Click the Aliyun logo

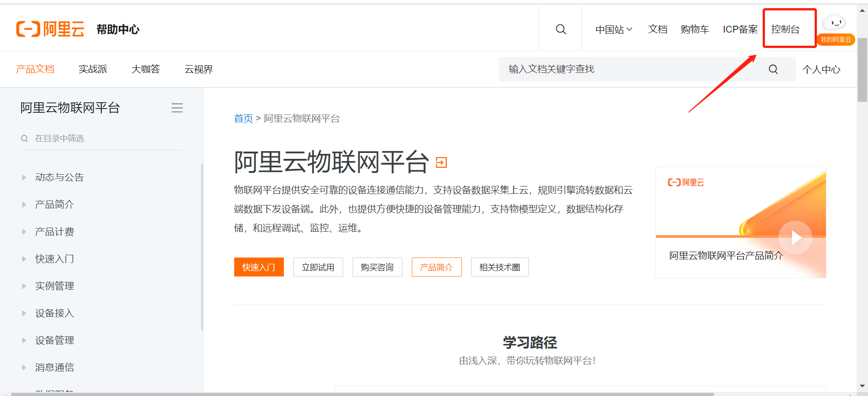[50, 29]
